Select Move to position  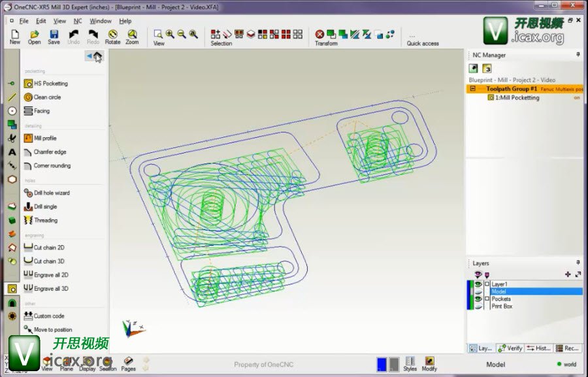[x=48, y=329]
